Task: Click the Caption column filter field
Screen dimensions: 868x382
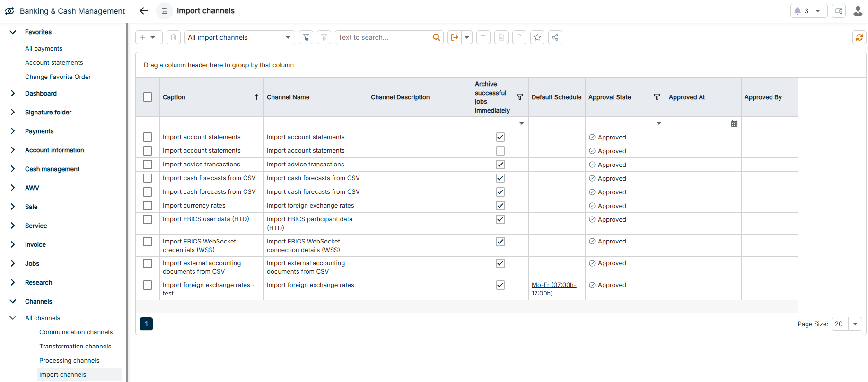Action: tap(211, 123)
